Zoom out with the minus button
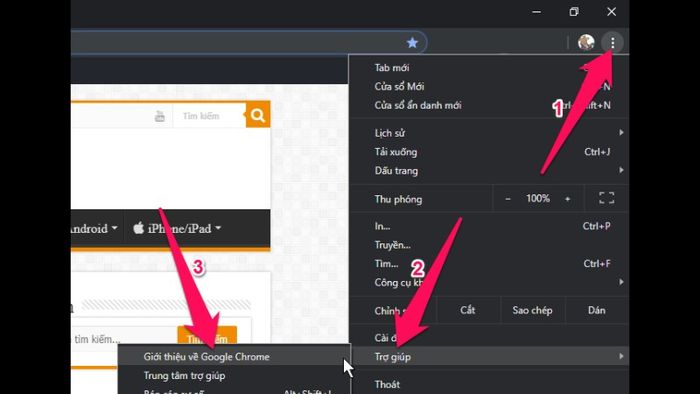700x394 pixels. point(508,199)
